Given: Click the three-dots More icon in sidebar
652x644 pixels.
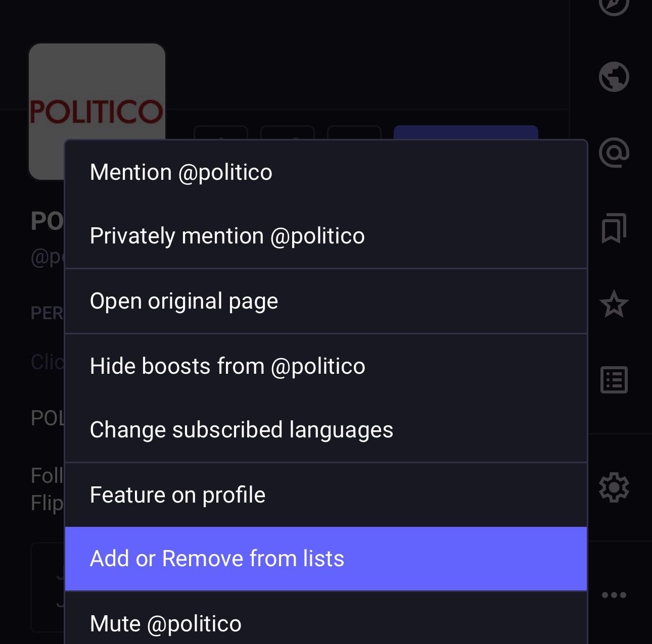Looking at the screenshot, I should [x=614, y=595].
